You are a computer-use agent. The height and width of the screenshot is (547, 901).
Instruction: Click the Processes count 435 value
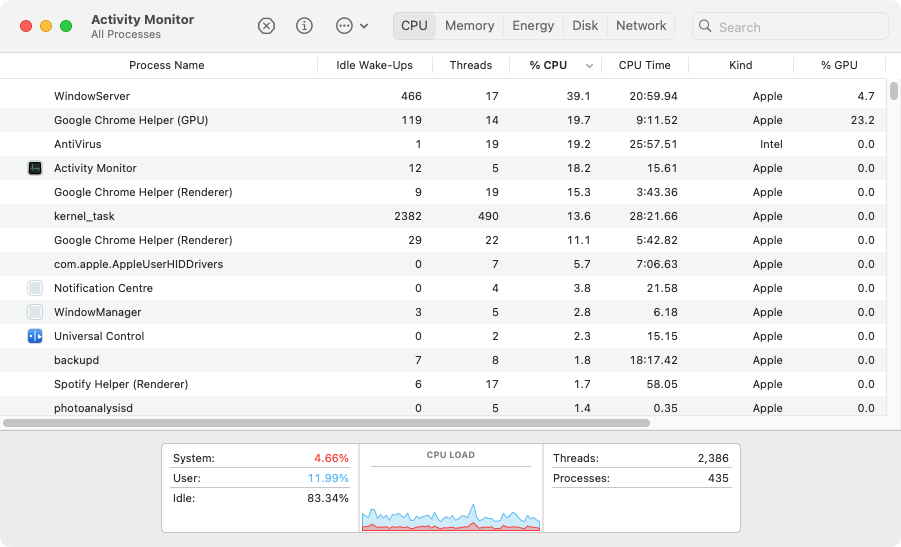[718, 478]
